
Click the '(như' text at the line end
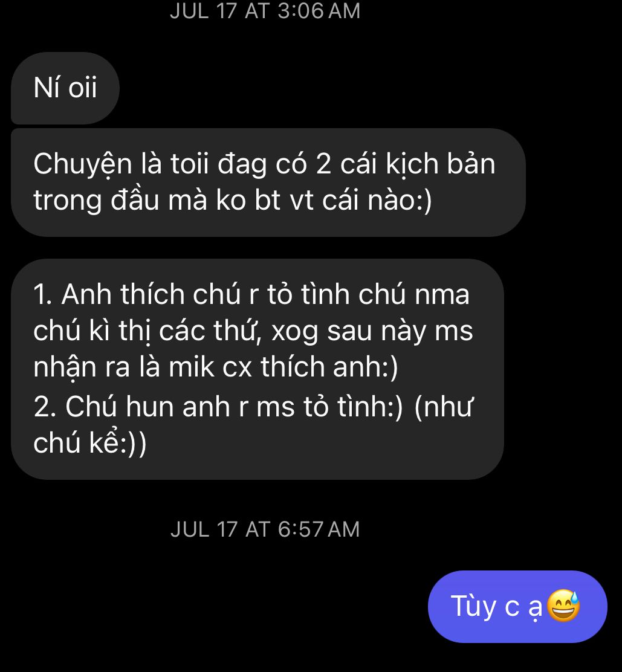(444, 406)
